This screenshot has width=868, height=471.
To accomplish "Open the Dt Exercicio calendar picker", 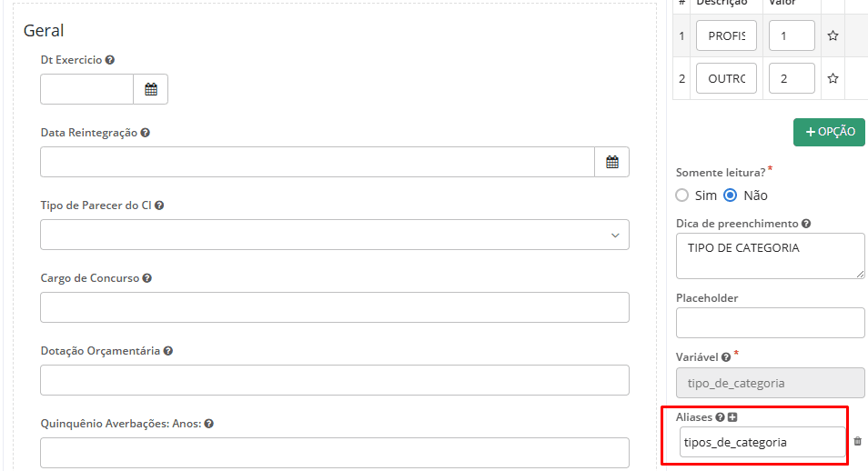I will [151, 89].
